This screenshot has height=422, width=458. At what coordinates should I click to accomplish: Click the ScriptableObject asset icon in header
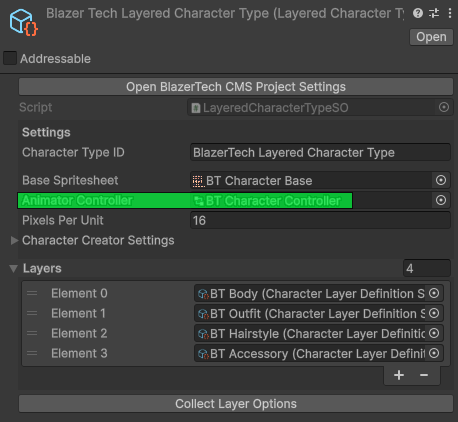[x=23, y=23]
